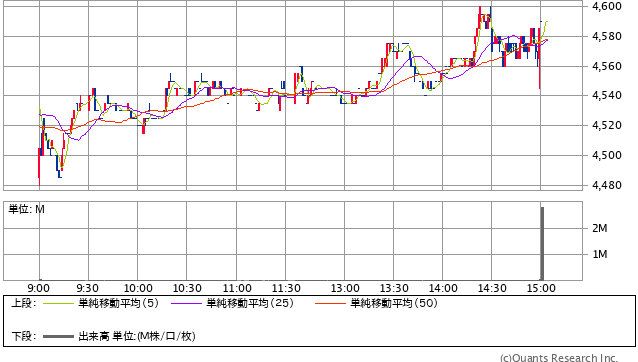Click the 4,500 price axis label
Image resolution: width=638 pixels, height=362 pixels.
coord(607,155)
